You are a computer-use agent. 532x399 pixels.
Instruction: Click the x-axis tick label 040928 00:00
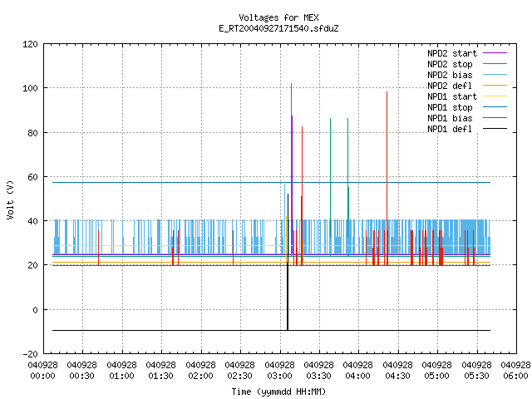(43, 371)
